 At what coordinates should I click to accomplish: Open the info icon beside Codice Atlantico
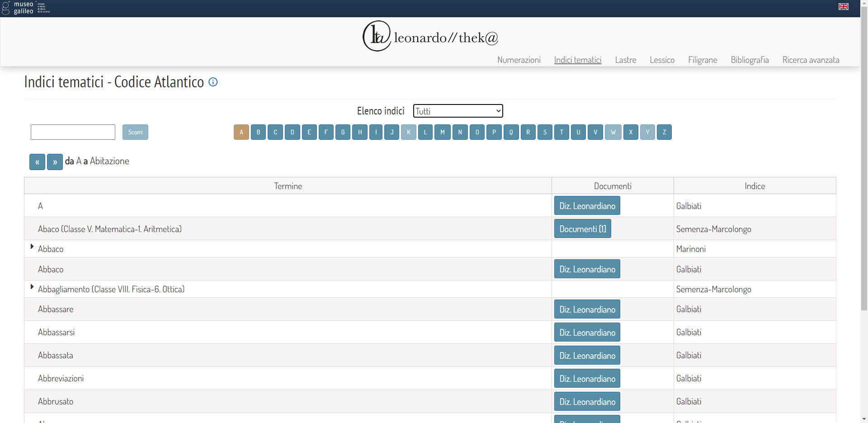[213, 82]
